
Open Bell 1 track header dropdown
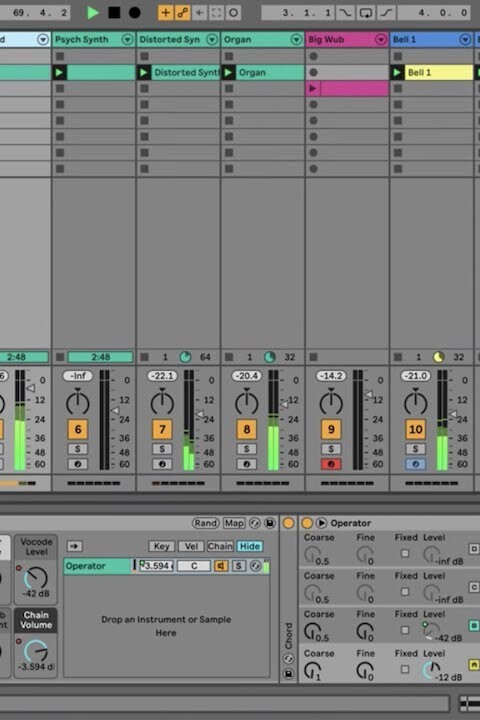(465, 39)
